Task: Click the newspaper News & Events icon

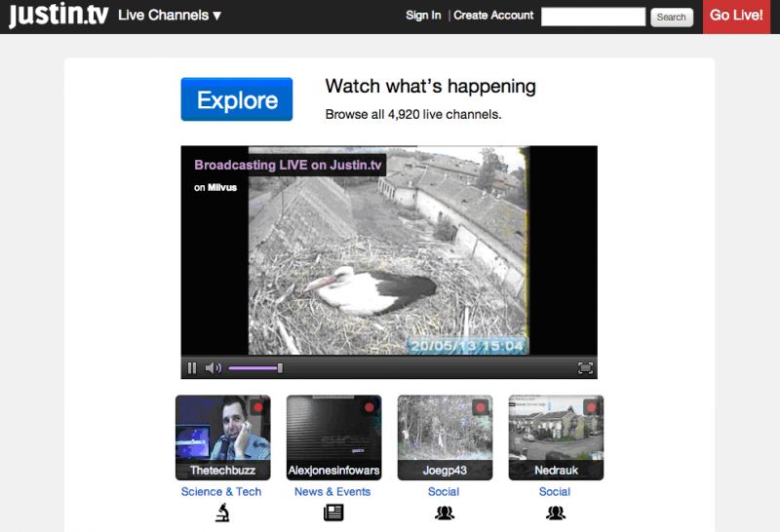Action: [333, 513]
